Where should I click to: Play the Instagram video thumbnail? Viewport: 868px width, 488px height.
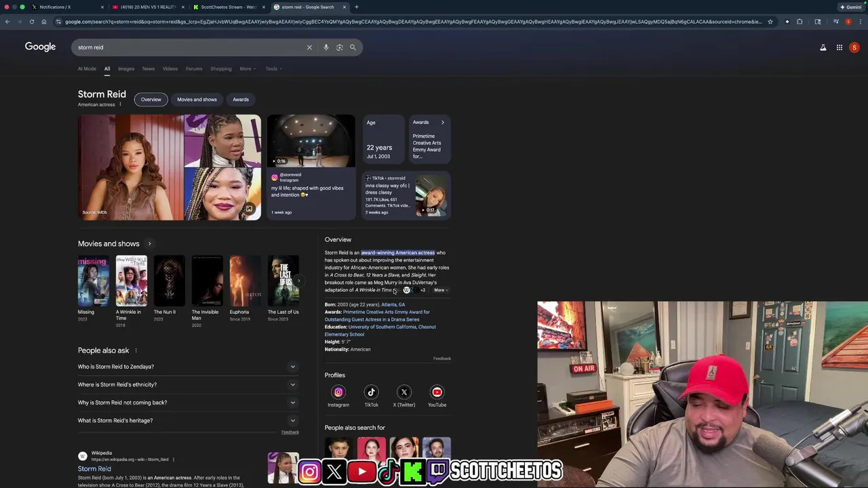click(311, 141)
